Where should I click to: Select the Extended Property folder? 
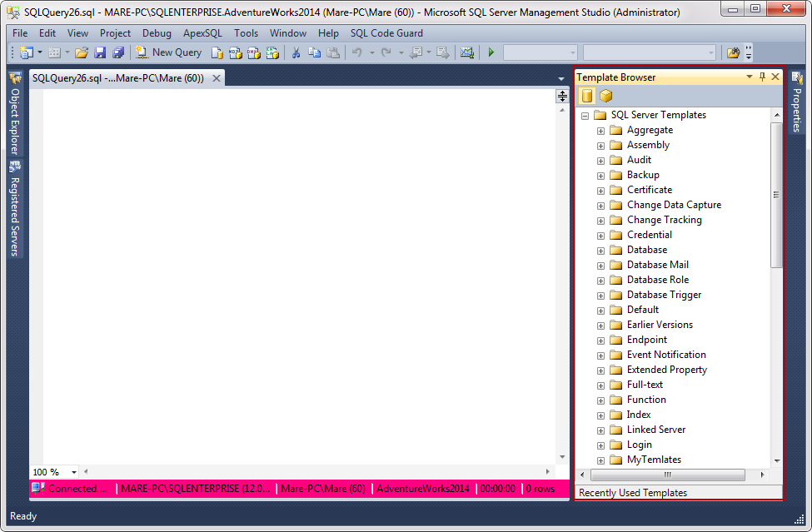tap(667, 370)
